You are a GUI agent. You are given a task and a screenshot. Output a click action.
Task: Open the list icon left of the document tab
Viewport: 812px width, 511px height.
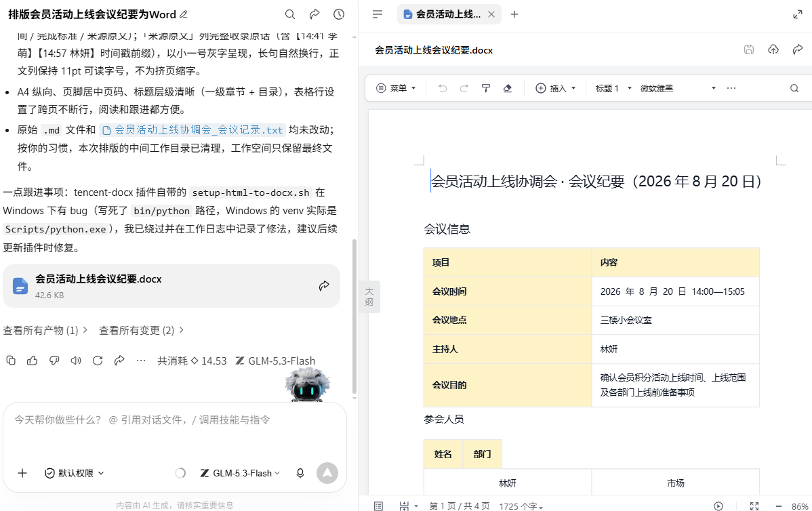378,14
